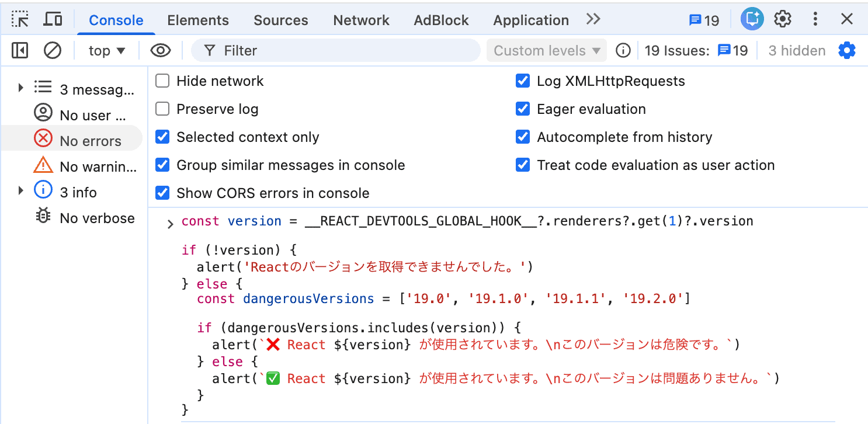
Task: Hide the console sidebar
Action: coord(19,50)
